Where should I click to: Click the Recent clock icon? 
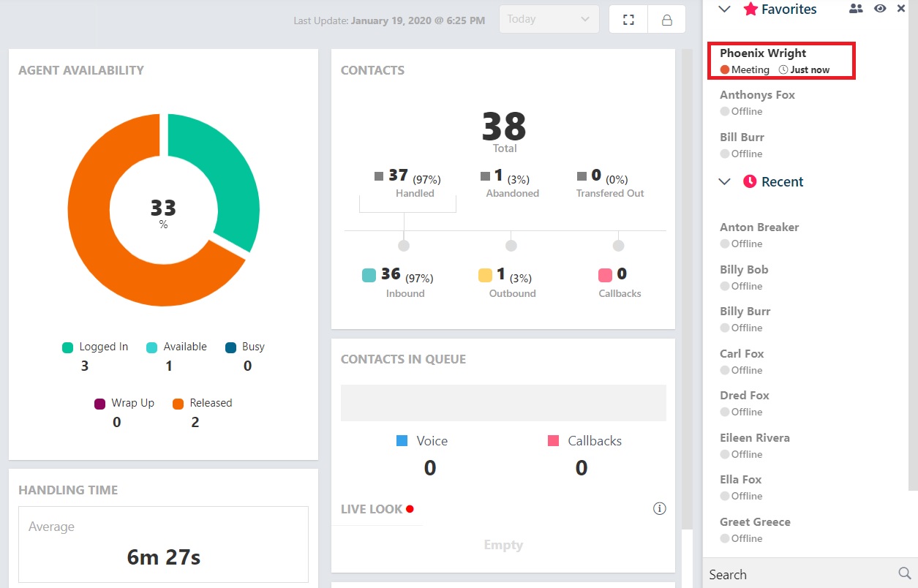click(x=750, y=181)
